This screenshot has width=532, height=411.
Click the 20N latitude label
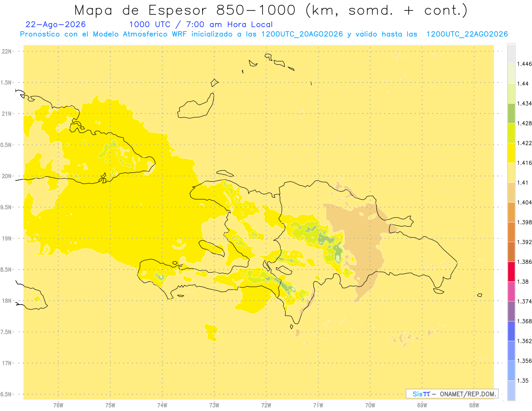8,176
